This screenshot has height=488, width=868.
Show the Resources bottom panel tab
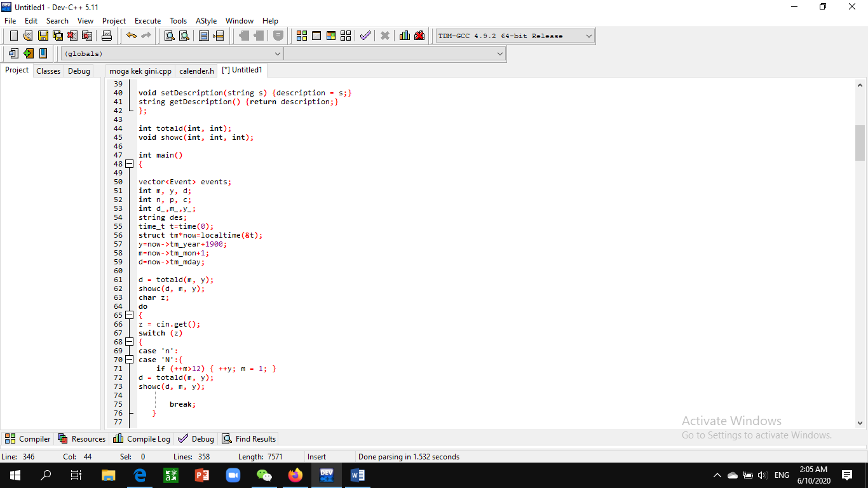(82, 438)
